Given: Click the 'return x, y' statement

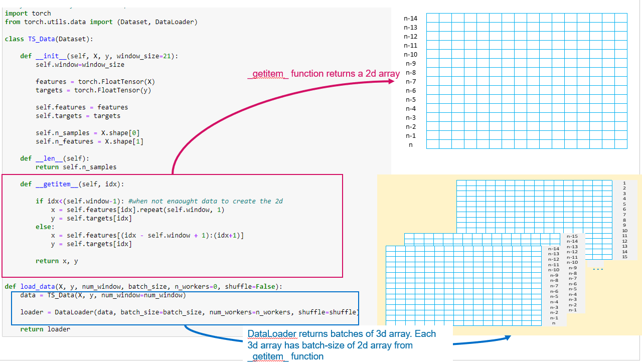Looking at the screenshot, I should [57, 261].
